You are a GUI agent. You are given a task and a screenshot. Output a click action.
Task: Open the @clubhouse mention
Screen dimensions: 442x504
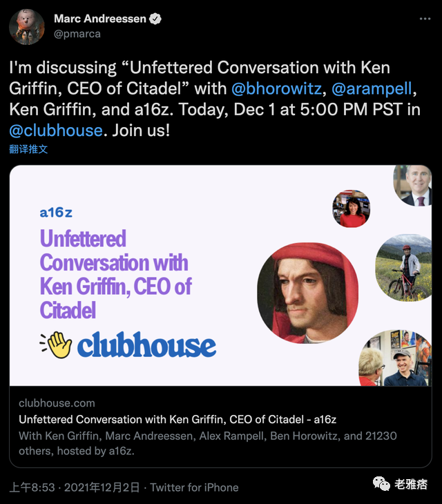pyautogui.click(x=55, y=130)
